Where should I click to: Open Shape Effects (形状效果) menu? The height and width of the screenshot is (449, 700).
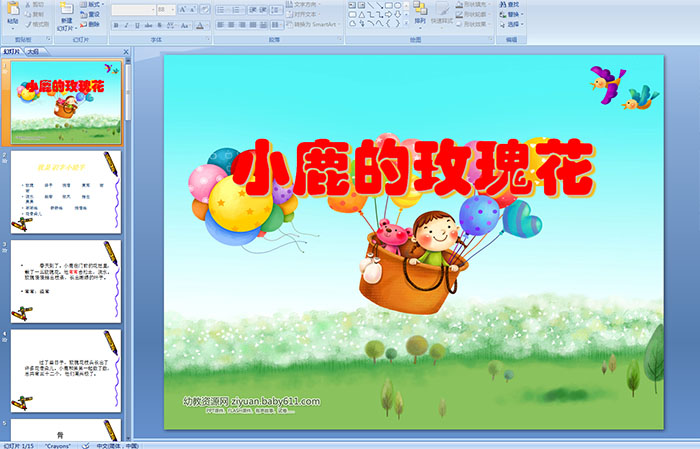pyautogui.click(x=474, y=24)
